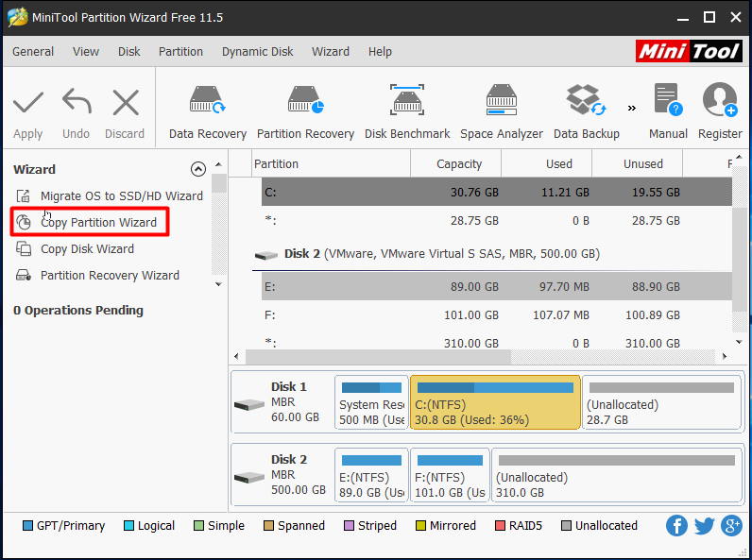The width and height of the screenshot is (752, 560).
Task: Click the Logical legend swatch
Action: pyautogui.click(x=128, y=526)
